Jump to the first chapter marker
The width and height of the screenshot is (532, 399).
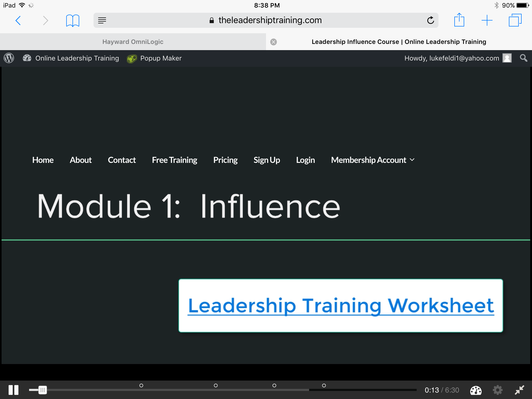pyautogui.click(x=141, y=385)
